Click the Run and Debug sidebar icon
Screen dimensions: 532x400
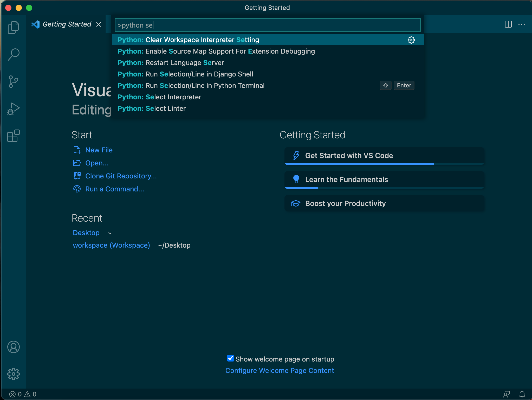(13, 109)
